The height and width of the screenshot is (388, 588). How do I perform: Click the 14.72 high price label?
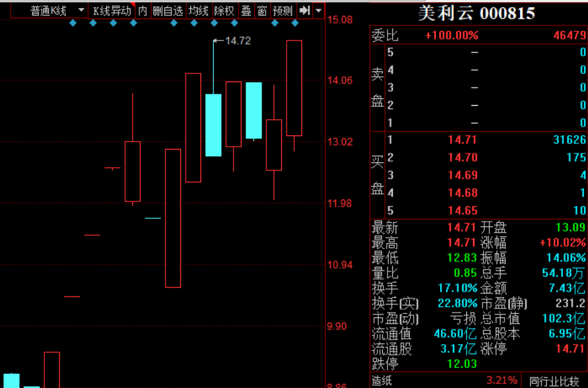pos(237,41)
